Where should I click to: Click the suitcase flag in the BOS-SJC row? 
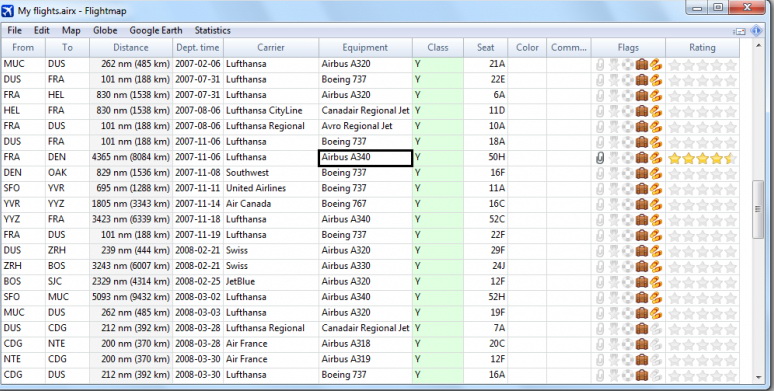(x=641, y=282)
